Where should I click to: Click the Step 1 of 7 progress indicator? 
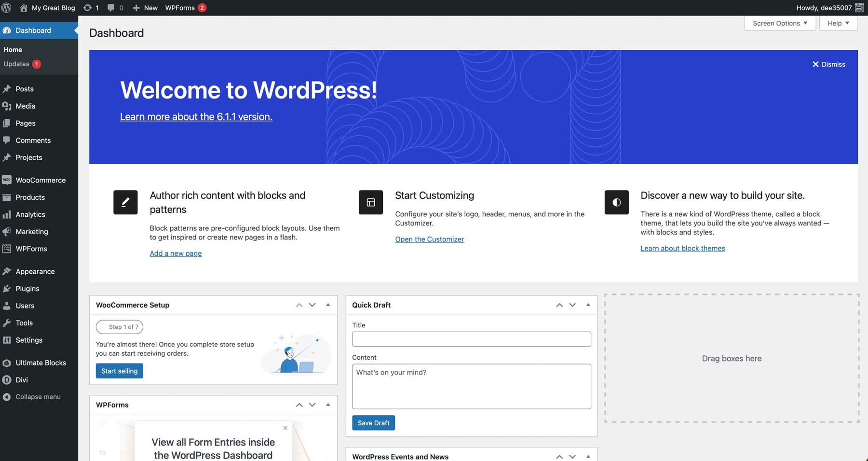tap(119, 327)
